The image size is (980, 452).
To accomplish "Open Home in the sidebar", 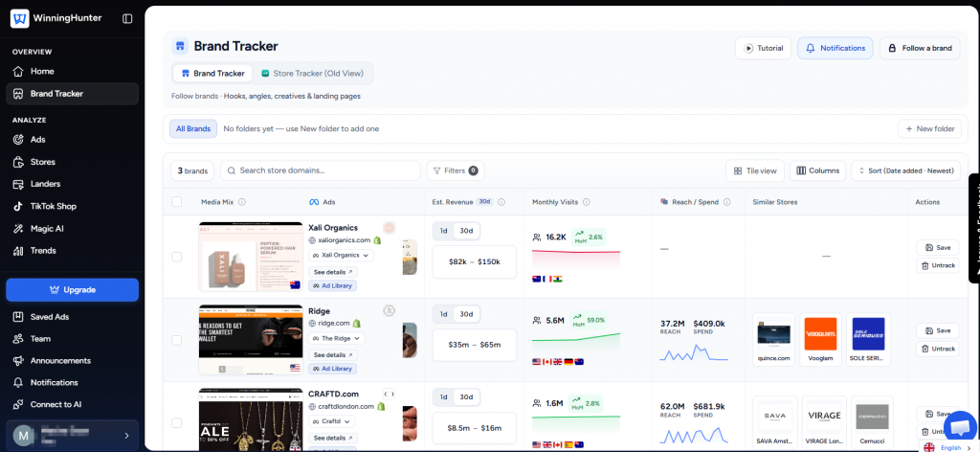I will 72,71.
